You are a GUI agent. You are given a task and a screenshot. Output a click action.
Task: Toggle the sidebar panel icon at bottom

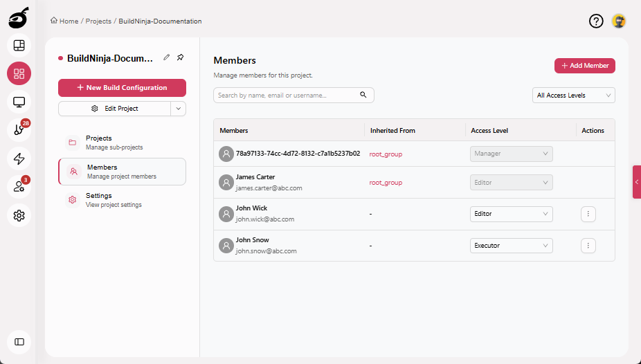pyautogui.click(x=19, y=342)
